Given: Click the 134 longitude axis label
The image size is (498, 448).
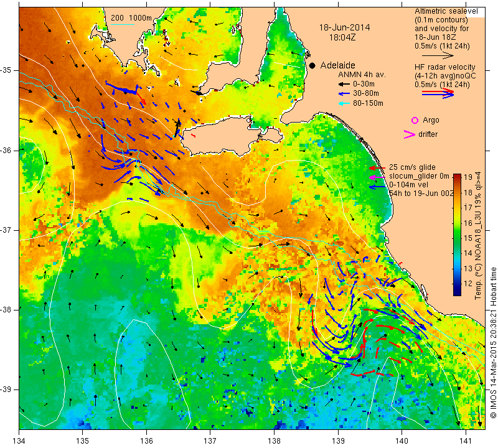Looking at the screenshot, I should tap(19, 441).
